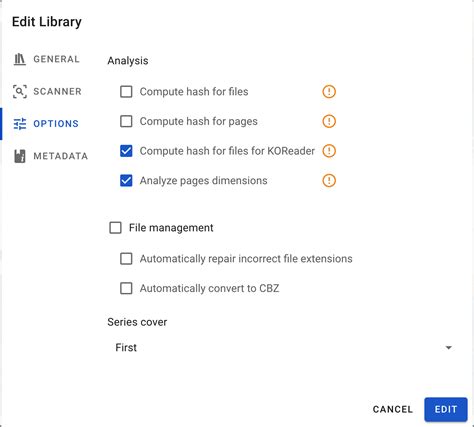Enable Compute hash for files checkbox
The image size is (474, 427).
point(126,91)
